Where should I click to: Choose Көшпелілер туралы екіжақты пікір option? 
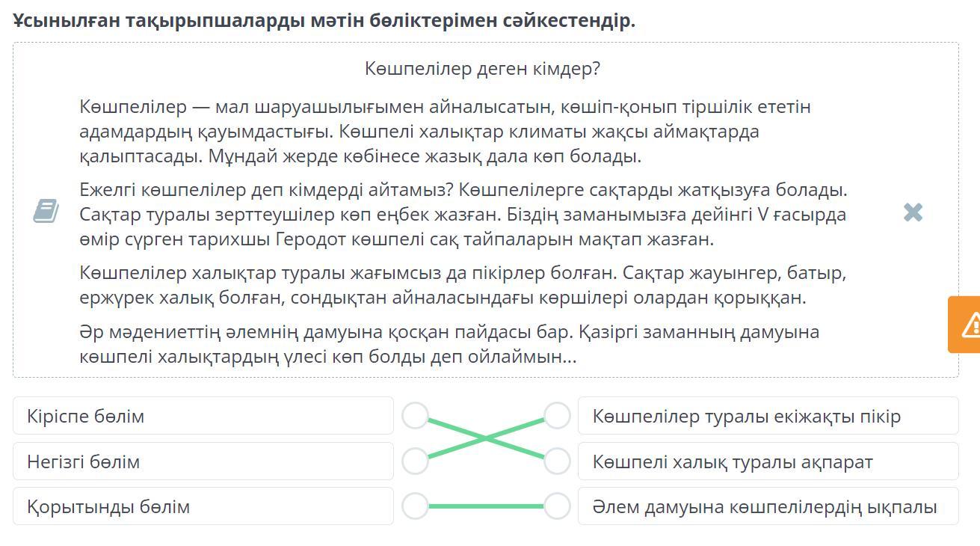(x=768, y=416)
